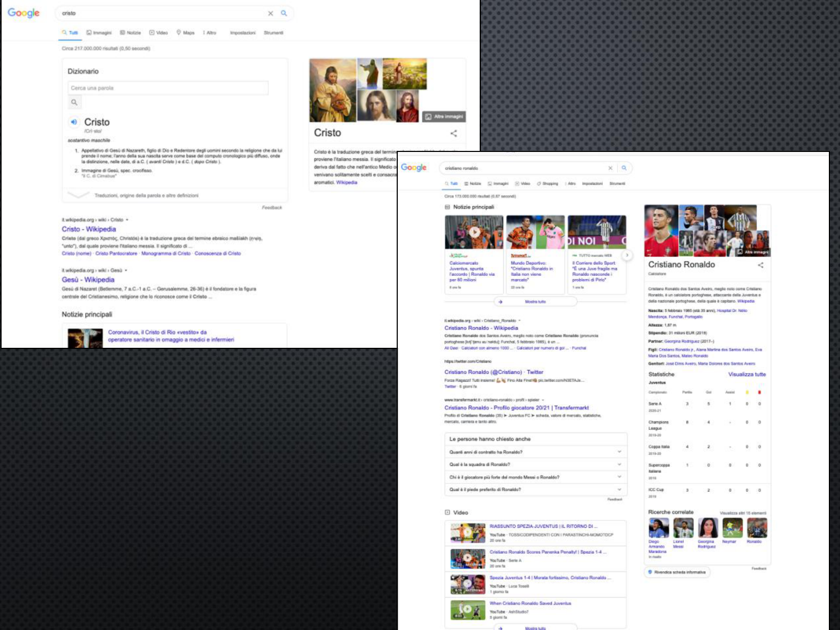Clear the cristo search query with the X icon
840x630 pixels.
[x=270, y=13]
